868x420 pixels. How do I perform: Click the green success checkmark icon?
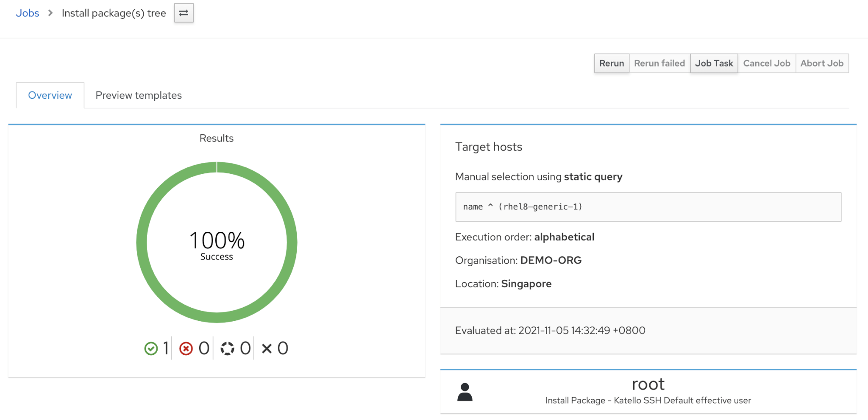(151, 348)
